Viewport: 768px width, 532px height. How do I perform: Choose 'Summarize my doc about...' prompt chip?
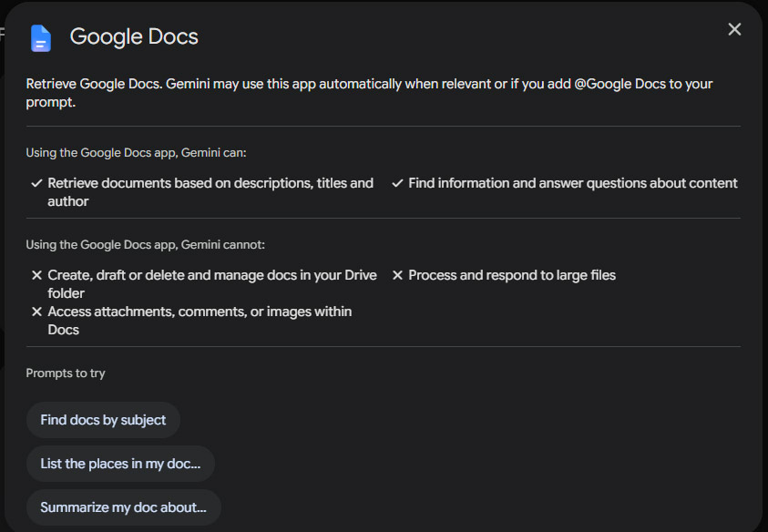pos(123,507)
